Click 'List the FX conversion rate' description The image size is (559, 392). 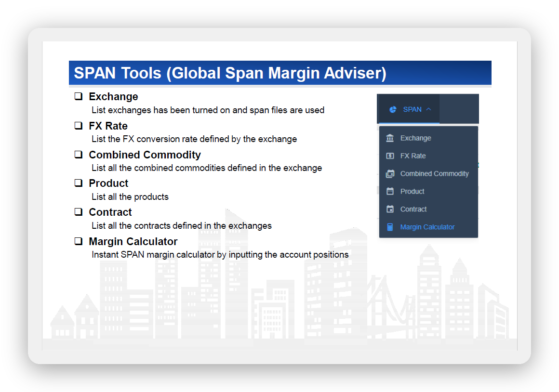(x=194, y=139)
